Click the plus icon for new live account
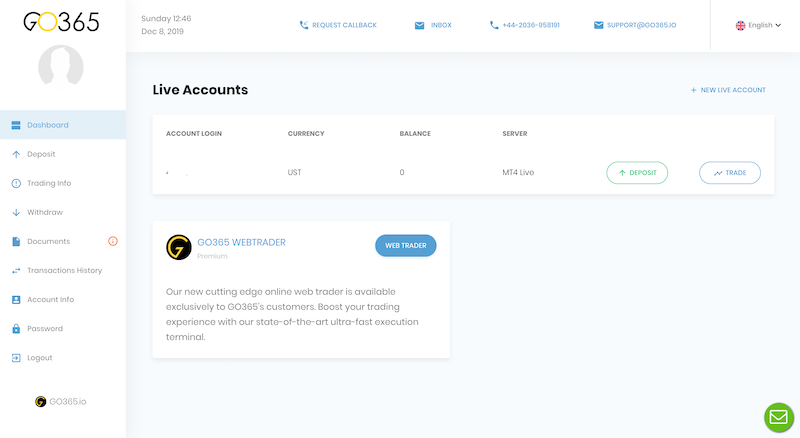This screenshot has width=800, height=438. click(693, 90)
